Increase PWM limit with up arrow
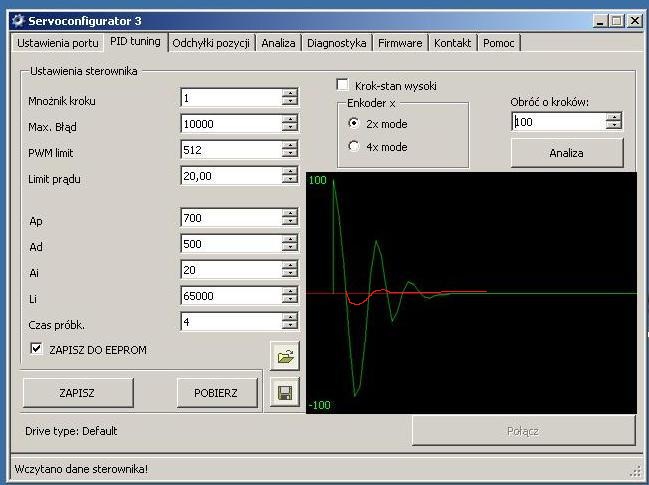The height and width of the screenshot is (485, 649). point(290,146)
